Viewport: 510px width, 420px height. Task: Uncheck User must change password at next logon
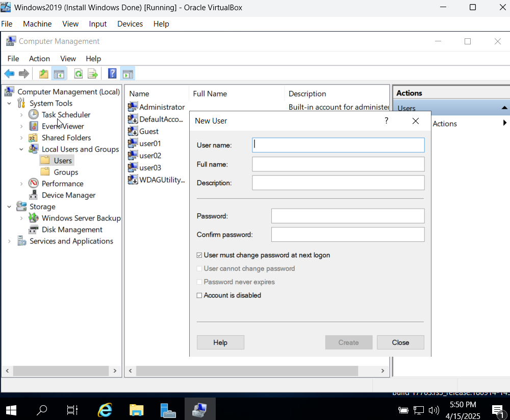(x=199, y=255)
